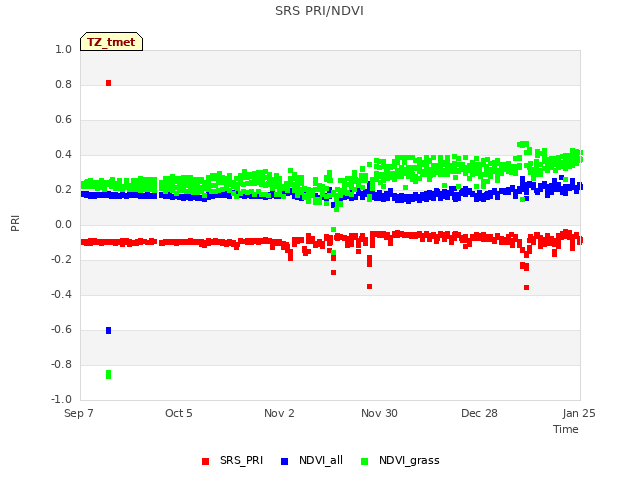Viewport: 640px width, 480px height.
Task: Click the Oct 5 x-axis label
Action: pos(179,413)
